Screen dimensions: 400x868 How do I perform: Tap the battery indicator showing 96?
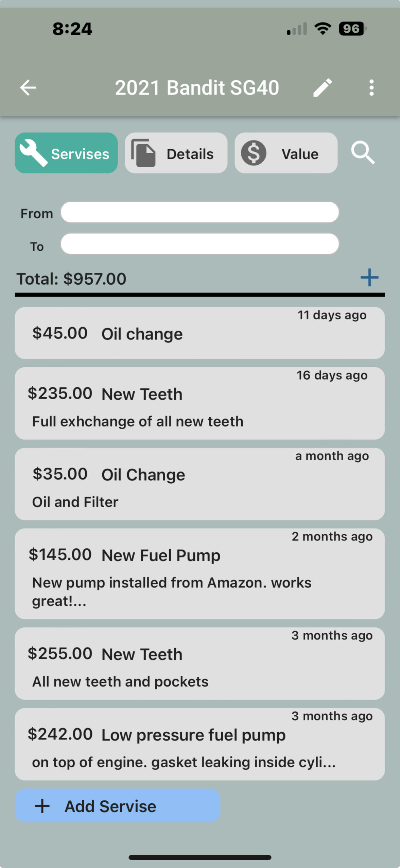(352, 29)
